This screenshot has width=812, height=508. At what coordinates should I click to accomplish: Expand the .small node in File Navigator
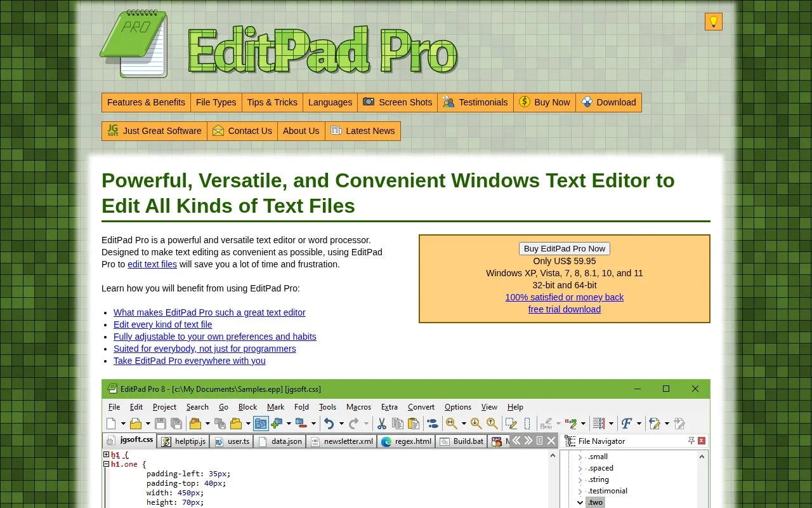tap(580, 457)
